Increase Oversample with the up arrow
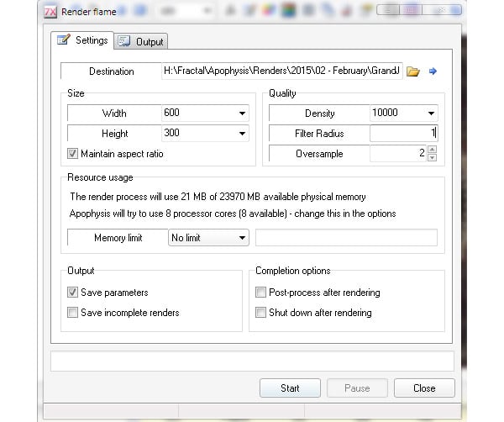 [433, 150]
